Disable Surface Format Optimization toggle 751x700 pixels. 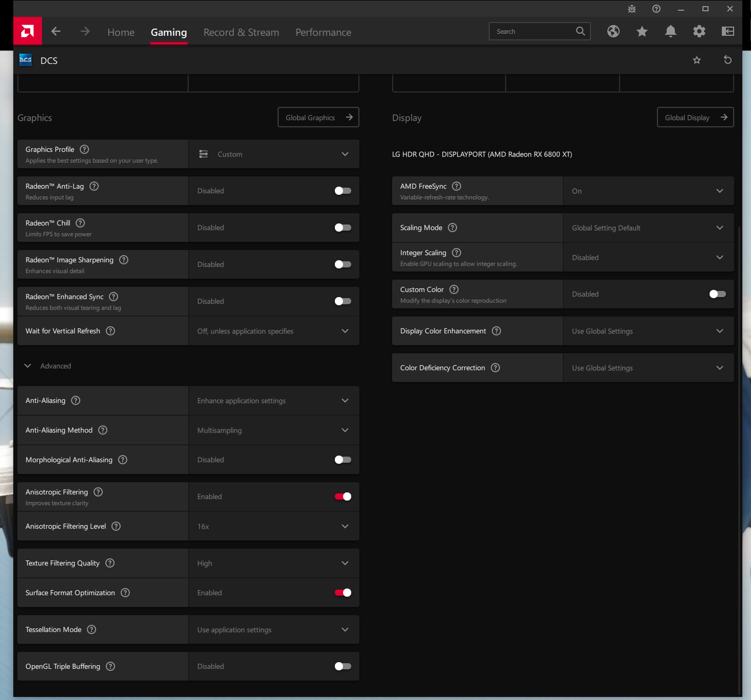(x=343, y=593)
